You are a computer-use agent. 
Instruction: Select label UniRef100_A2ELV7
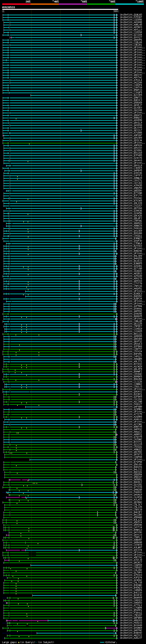[x=131, y=638]
